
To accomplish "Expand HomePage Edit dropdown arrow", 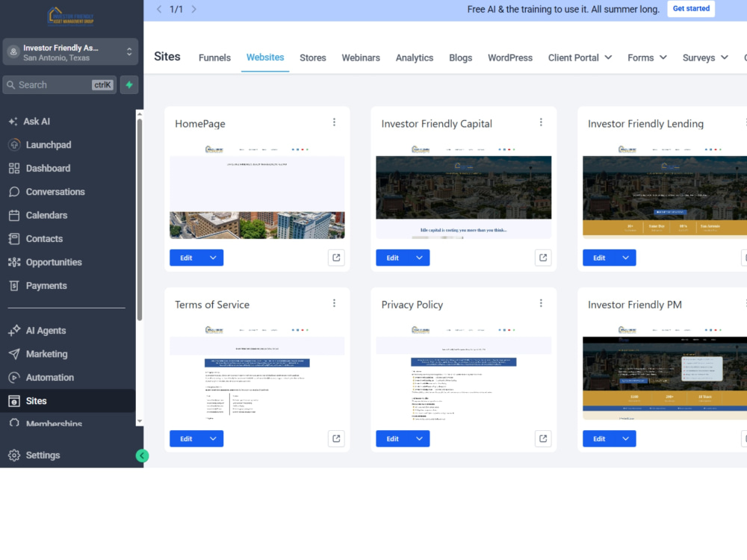I will coord(213,258).
